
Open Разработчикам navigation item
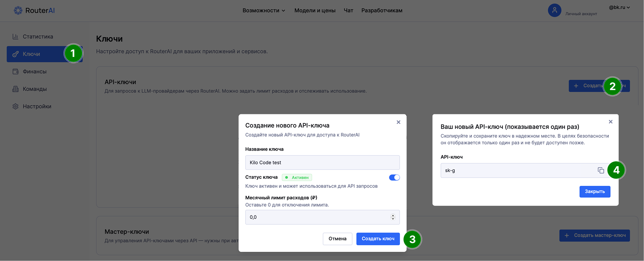(382, 10)
